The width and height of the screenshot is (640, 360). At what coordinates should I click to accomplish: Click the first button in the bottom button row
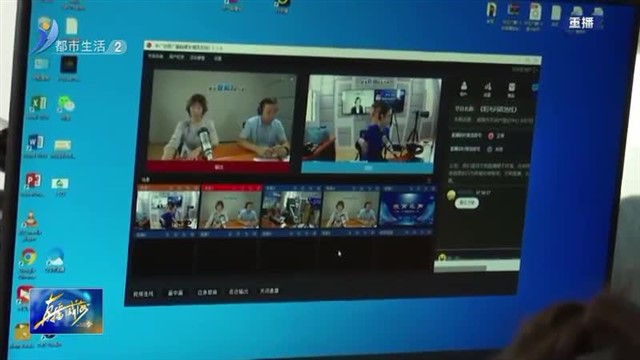point(144,293)
